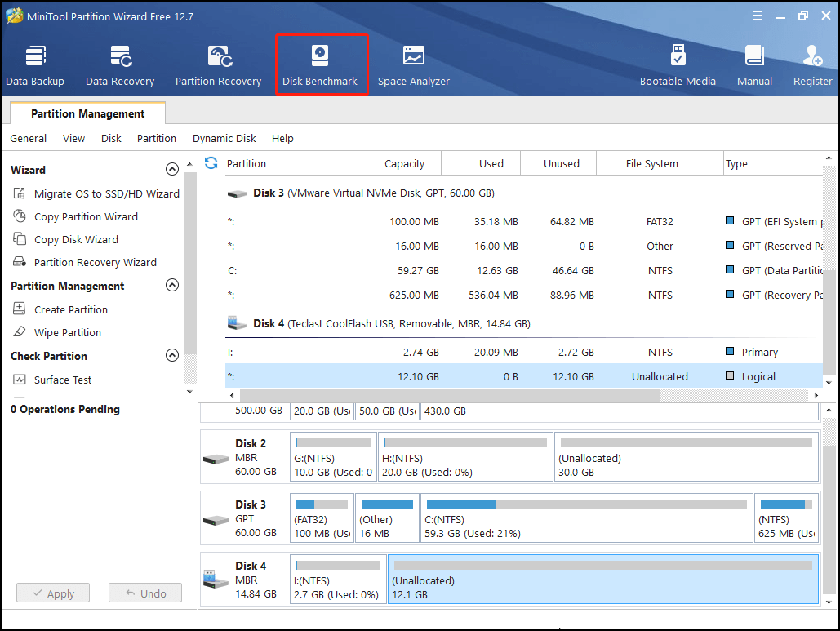The image size is (840, 631).
Task: Select H:(NTFS) 20.0 GB block on Disk 2
Action: [465, 457]
